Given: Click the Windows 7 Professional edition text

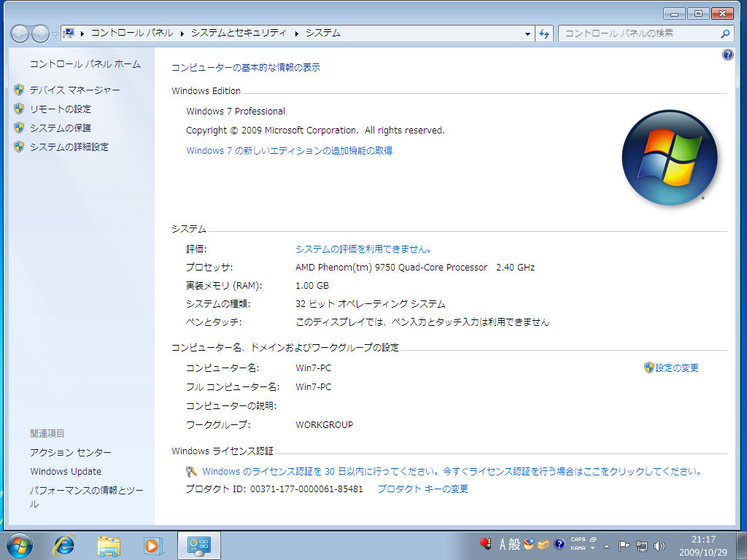Looking at the screenshot, I should pos(236,112).
